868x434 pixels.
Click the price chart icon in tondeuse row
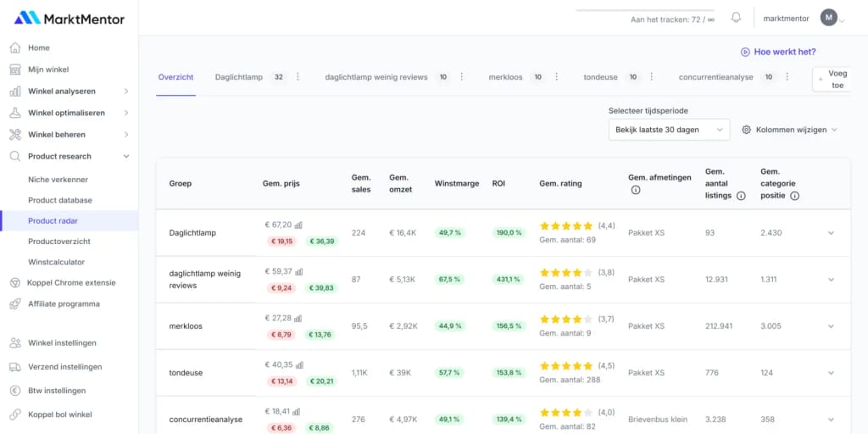pos(299,365)
